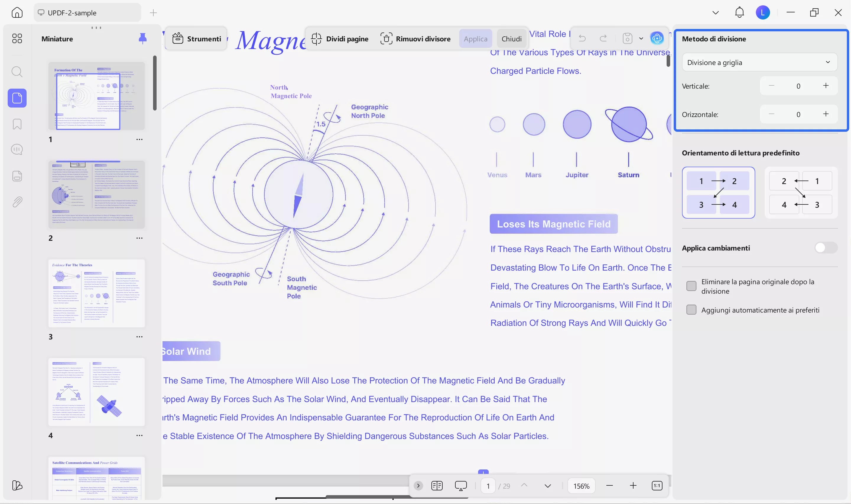The image size is (851, 504).
Task: Click the undo arrow in the toolbar
Action: pyautogui.click(x=582, y=38)
